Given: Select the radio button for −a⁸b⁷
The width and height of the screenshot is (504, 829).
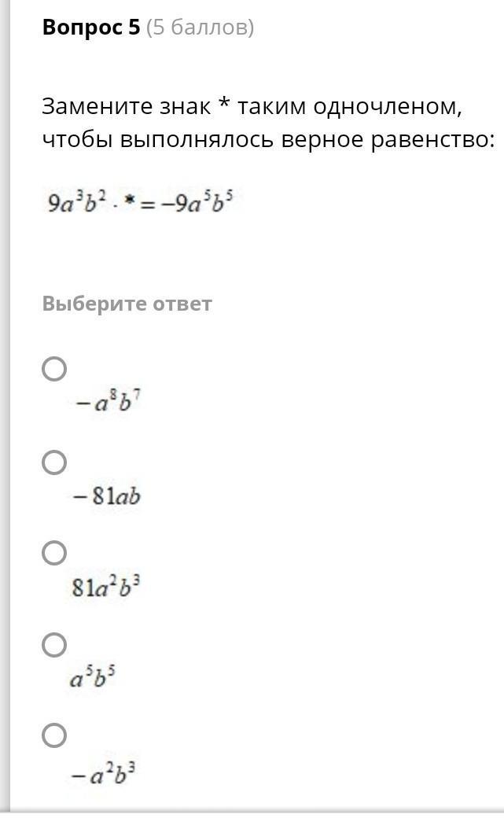Looking at the screenshot, I should (54, 369).
